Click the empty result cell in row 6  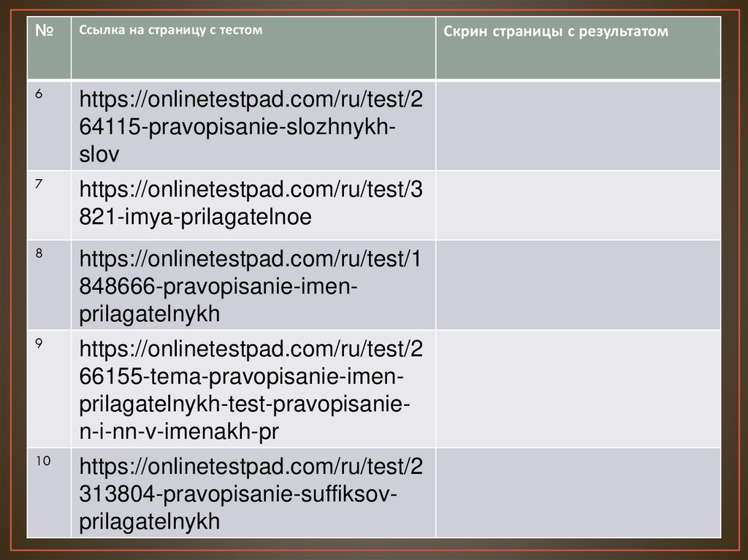[578, 126]
